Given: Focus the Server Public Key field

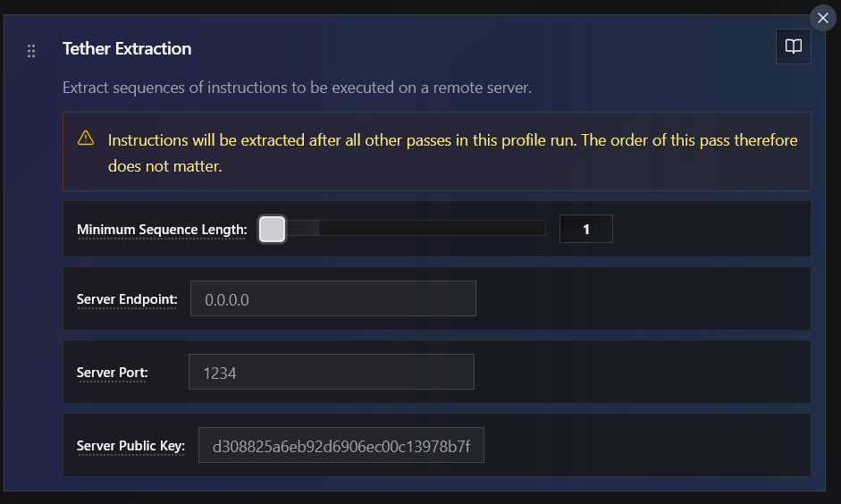Looking at the screenshot, I should pos(341,445).
